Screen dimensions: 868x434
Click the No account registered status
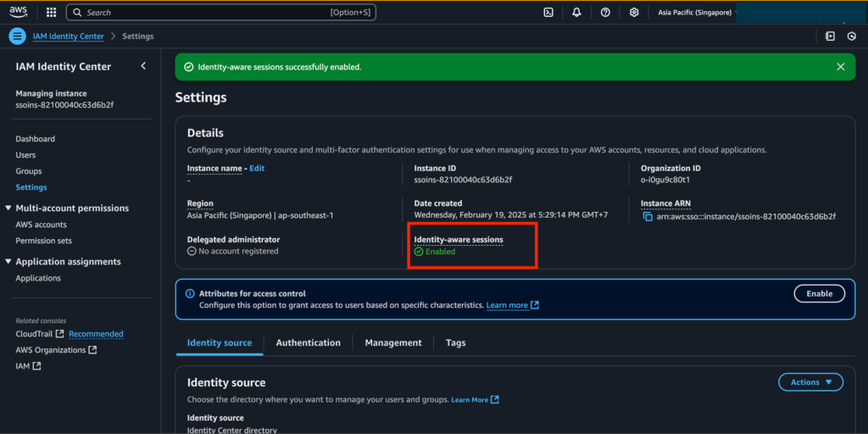click(x=232, y=251)
